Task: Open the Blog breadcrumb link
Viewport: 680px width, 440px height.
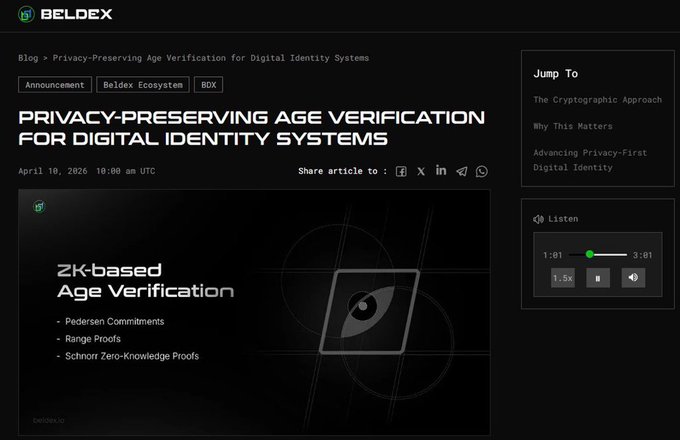Action: click(x=28, y=58)
